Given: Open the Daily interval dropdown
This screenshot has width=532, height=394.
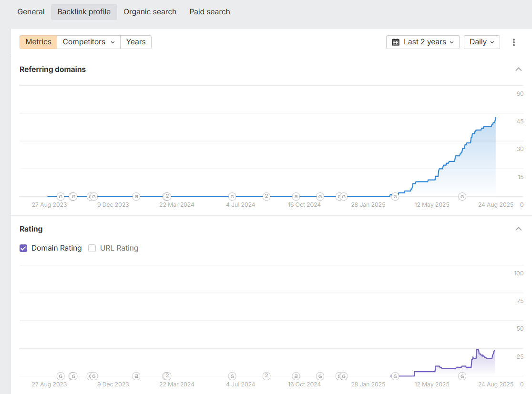Looking at the screenshot, I should [x=481, y=42].
